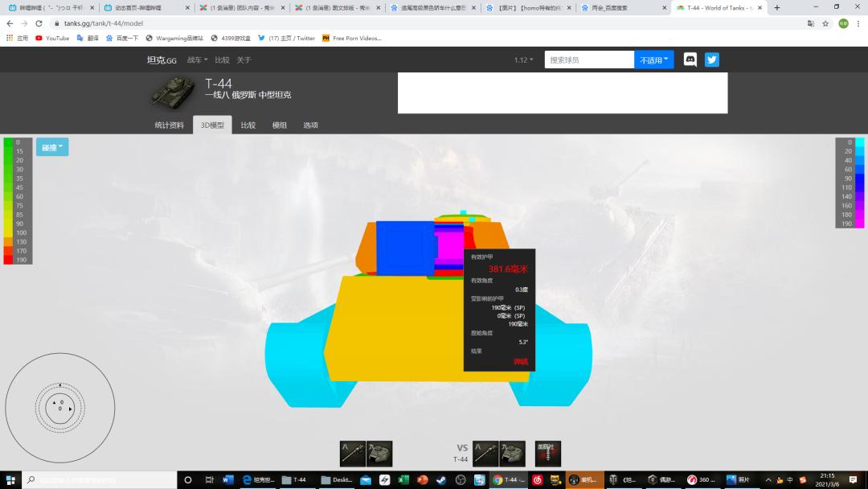Image resolution: width=868 pixels, height=489 pixels.
Task: Click the circular view angle control
Action: pos(60,408)
